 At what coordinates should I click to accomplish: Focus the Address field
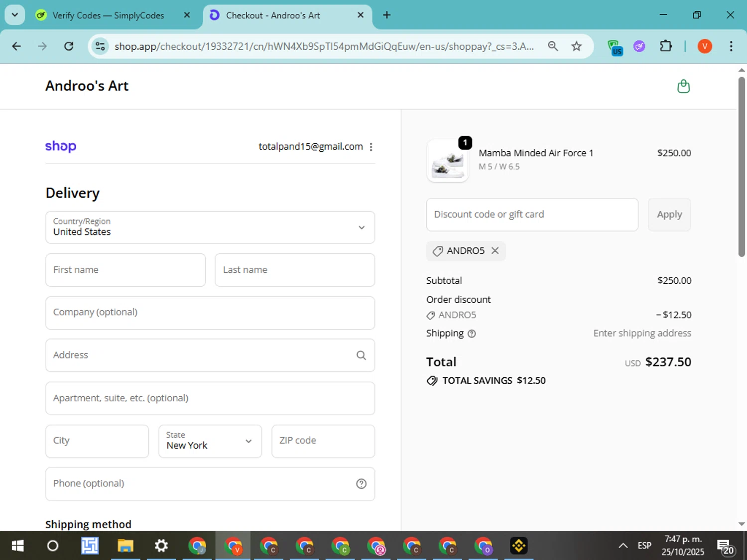coord(210,355)
